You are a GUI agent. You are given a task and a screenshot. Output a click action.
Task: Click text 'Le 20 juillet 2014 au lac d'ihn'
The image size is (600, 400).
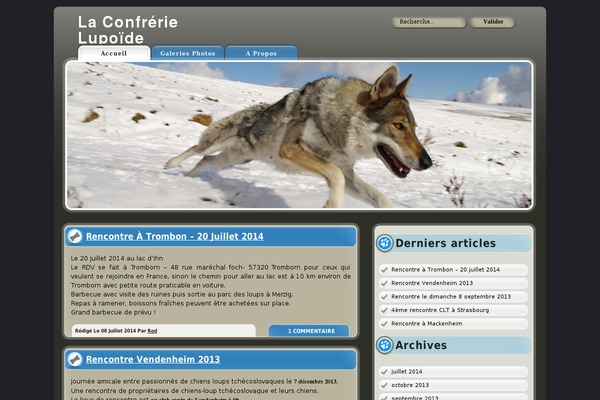point(117,258)
